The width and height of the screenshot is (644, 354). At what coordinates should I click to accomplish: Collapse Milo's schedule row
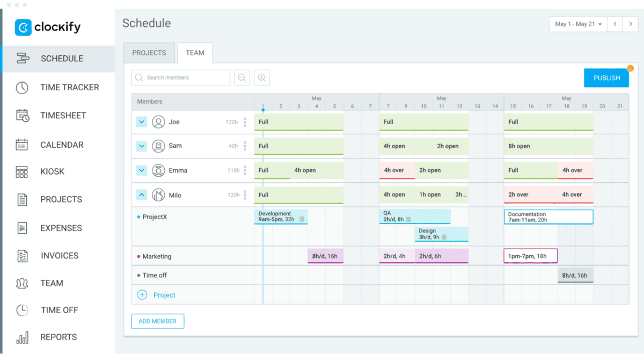click(142, 195)
